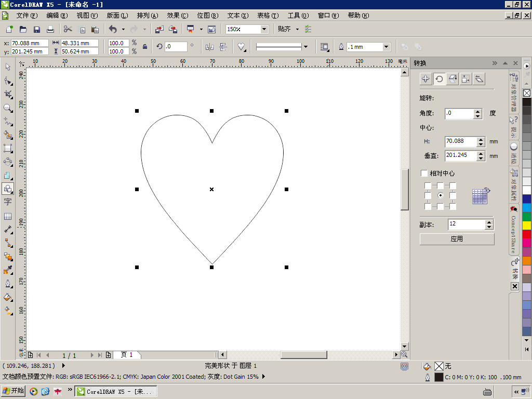Click the Windows 开始 start button
532x399 pixels.
click(13, 391)
